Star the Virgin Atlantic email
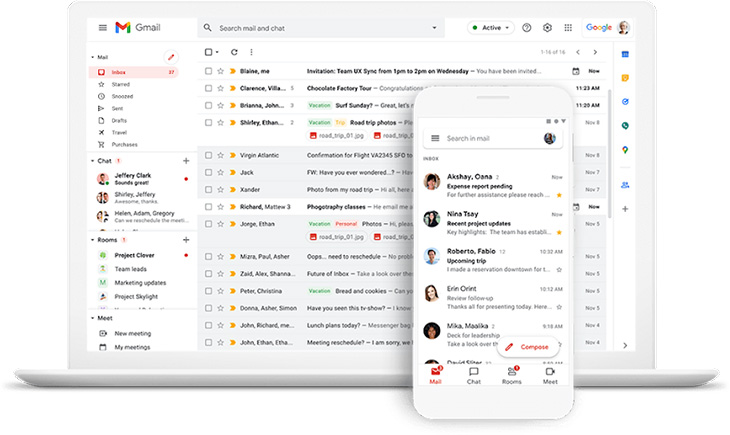This screenshot has height=435, width=730. 221,155
